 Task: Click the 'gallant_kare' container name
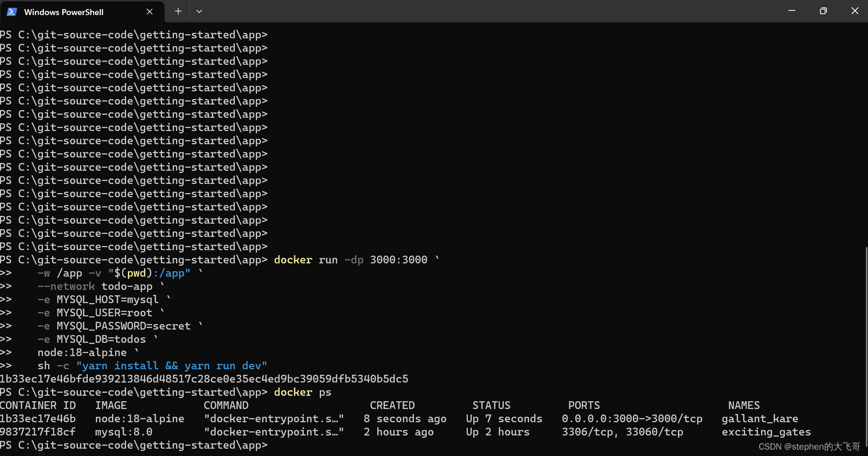760,419
